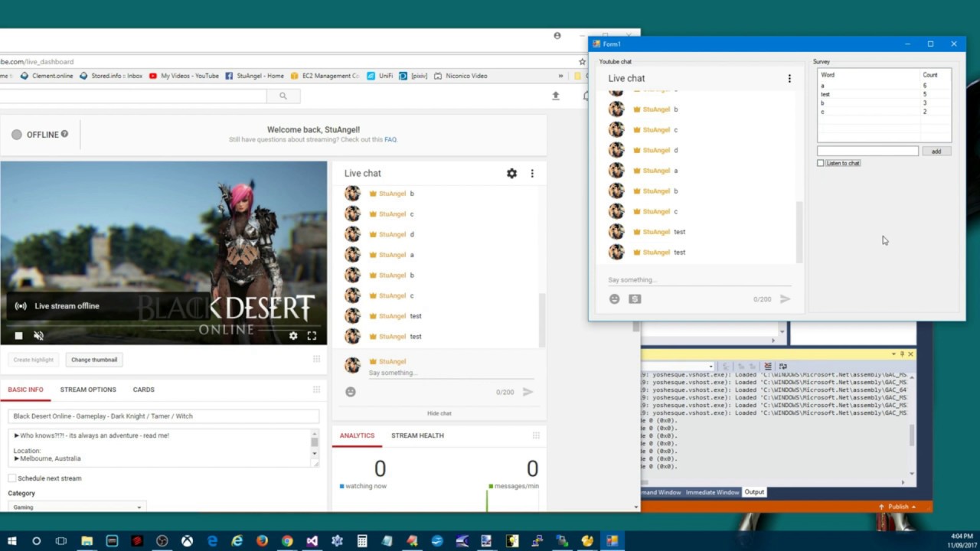
Task: Open the Live chat options menu in Form1
Action: click(789, 78)
